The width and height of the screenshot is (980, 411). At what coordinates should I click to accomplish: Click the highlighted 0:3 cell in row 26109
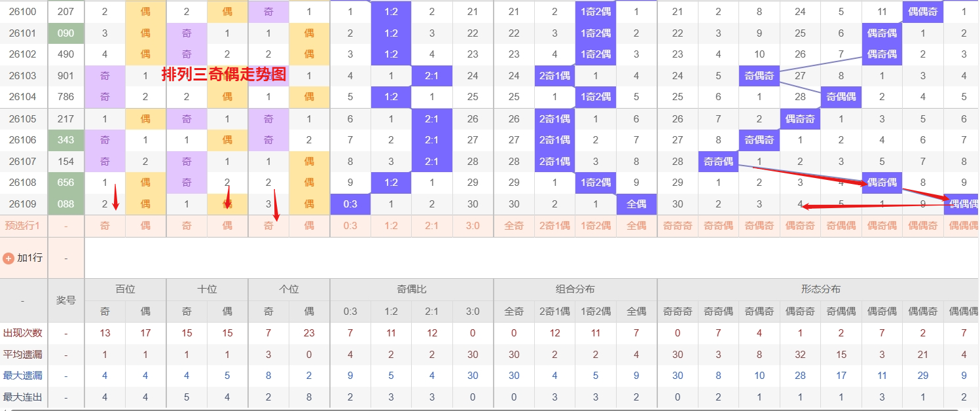(350, 204)
